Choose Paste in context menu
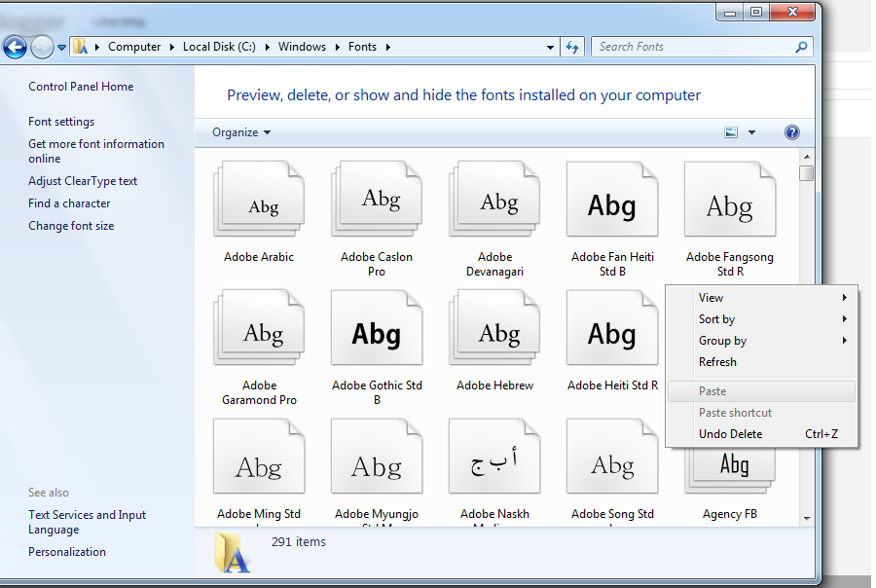 [x=761, y=391]
